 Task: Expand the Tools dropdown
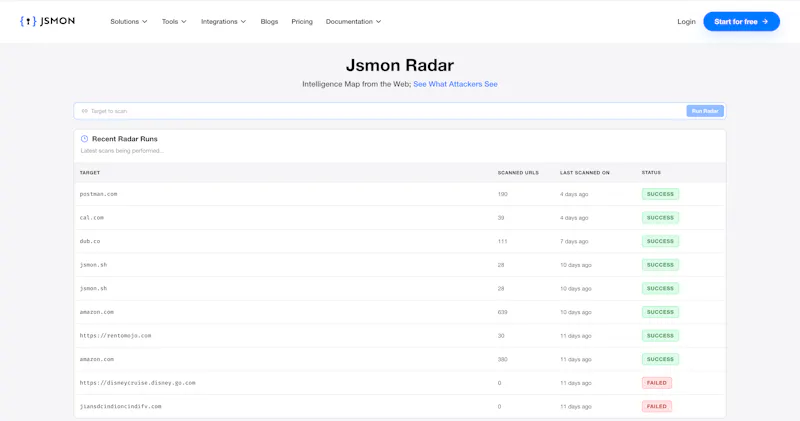174,21
